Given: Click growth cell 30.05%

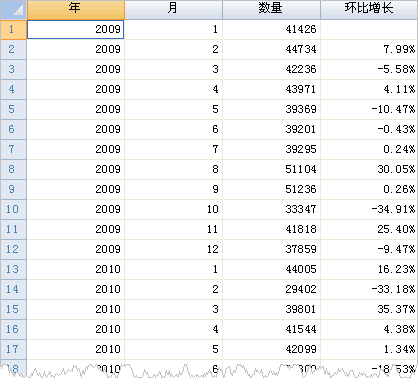Looking at the screenshot, I should (x=369, y=170).
